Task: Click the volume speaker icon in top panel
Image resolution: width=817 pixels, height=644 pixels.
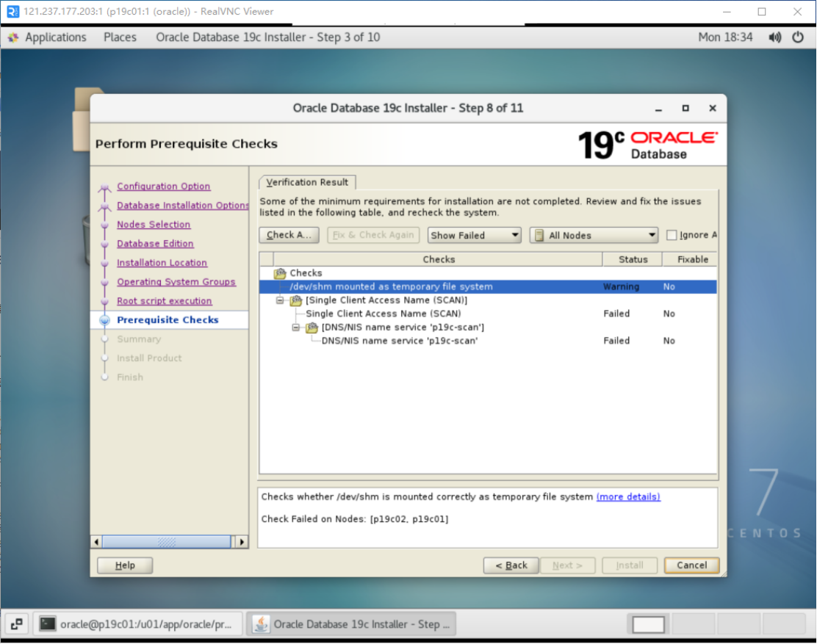Action: click(774, 37)
